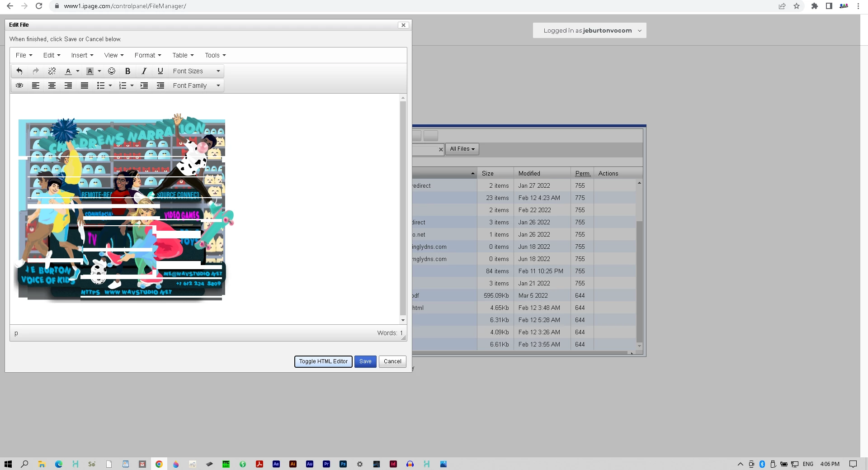Apply text color with the A icon

coord(68,71)
